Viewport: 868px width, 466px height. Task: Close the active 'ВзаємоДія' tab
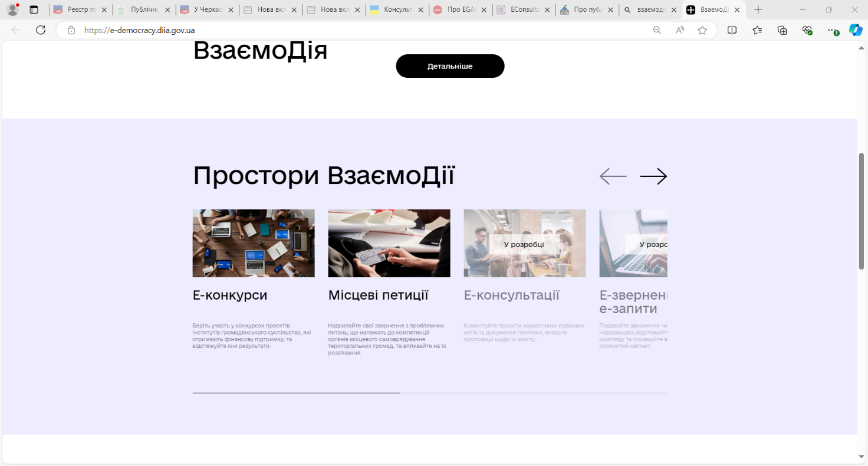(737, 10)
